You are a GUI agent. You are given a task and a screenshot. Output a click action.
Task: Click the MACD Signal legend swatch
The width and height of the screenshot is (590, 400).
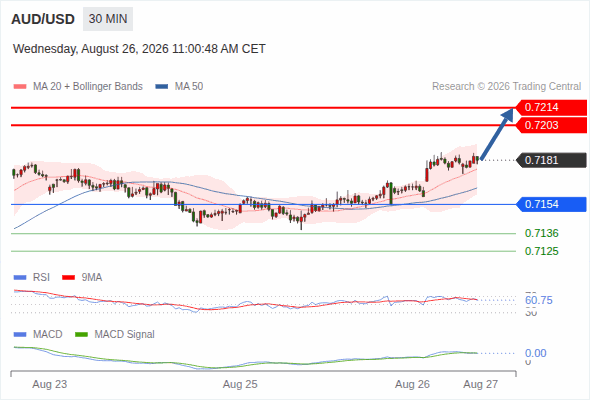[x=81, y=335]
